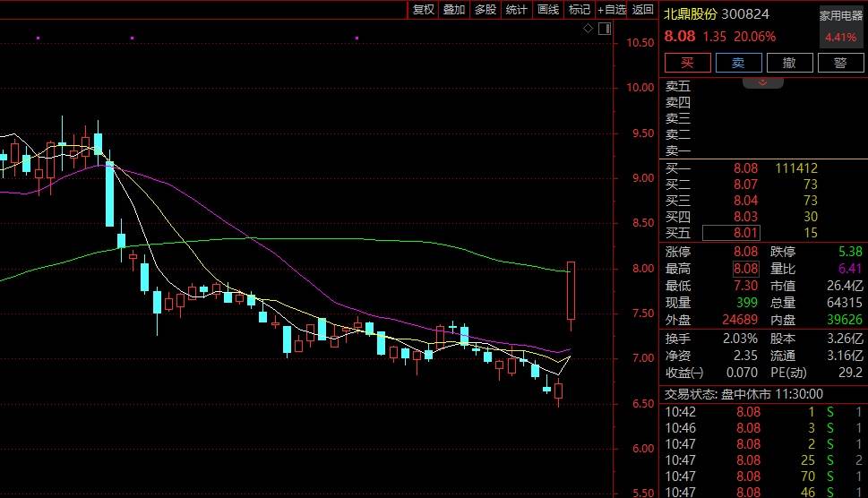
Task: Click the latest limit-up candlestick on chart
Action: tap(571, 290)
